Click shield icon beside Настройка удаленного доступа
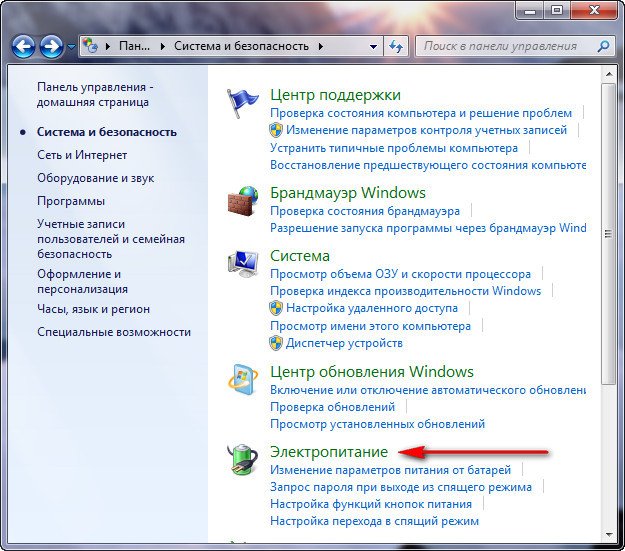 (275, 308)
